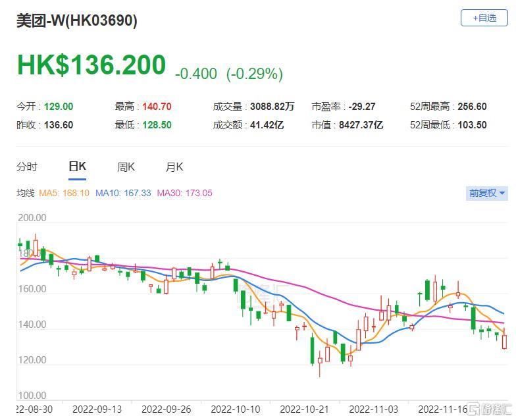
Task: Click the 2022-10-21 date marker on axis
Action: [x=304, y=409]
